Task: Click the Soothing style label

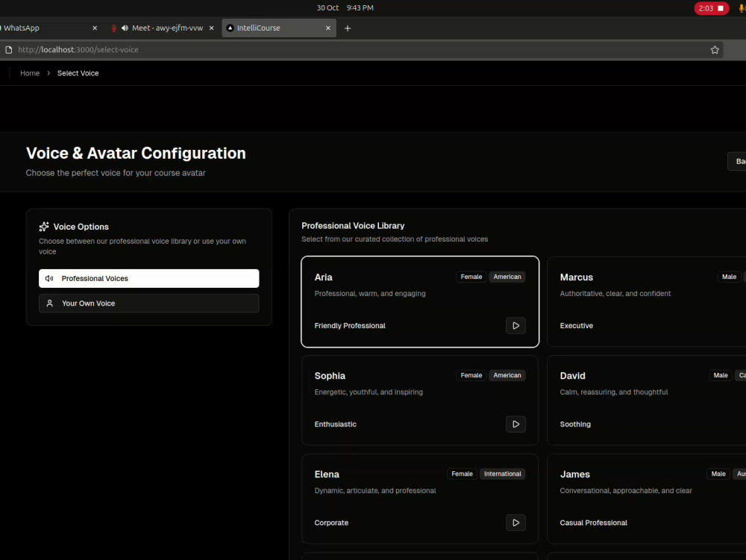Action: point(575,424)
